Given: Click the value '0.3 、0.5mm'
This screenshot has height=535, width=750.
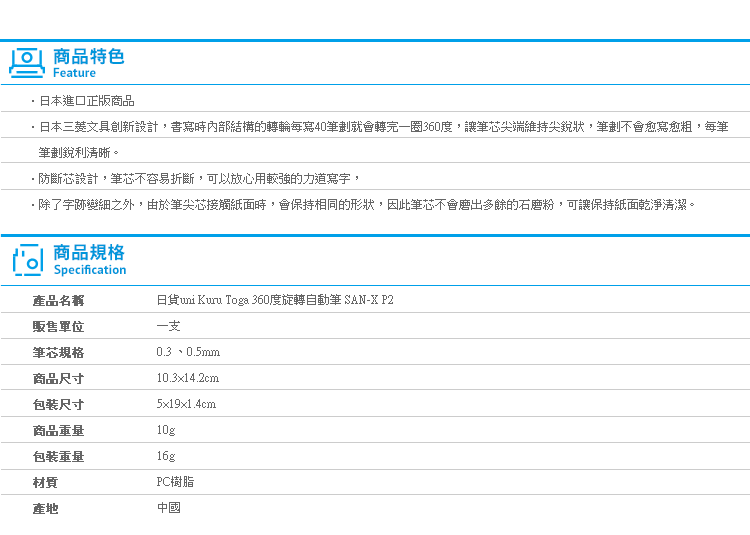Looking at the screenshot, I should (188, 352).
